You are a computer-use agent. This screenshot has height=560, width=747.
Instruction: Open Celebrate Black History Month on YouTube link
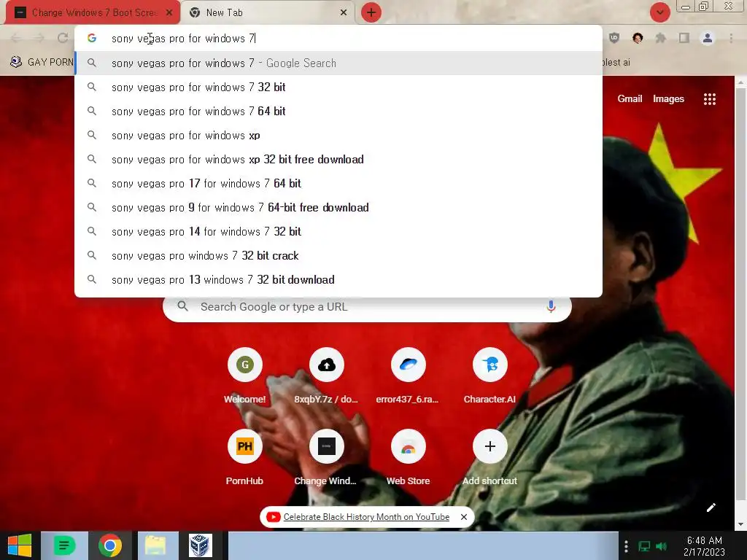(366, 517)
